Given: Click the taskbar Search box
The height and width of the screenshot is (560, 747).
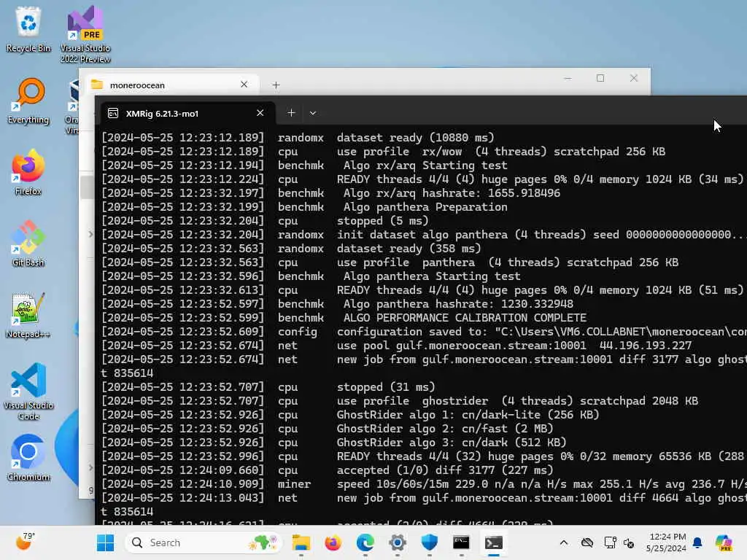Looking at the screenshot, I should coord(204,542).
